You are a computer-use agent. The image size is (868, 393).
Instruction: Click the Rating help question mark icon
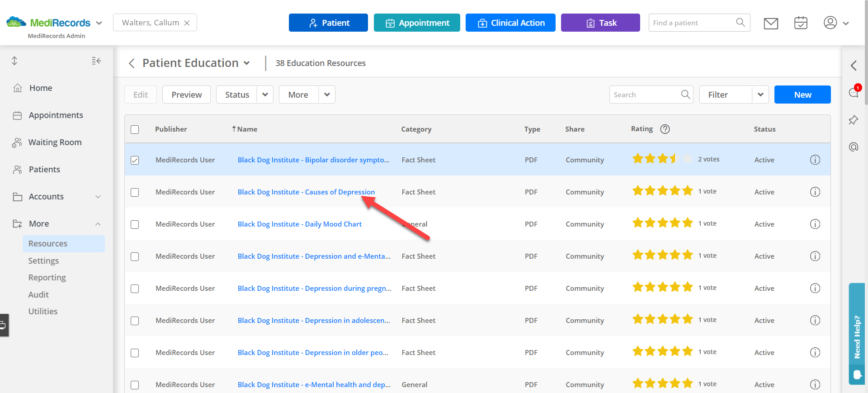[x=665, y=129]
